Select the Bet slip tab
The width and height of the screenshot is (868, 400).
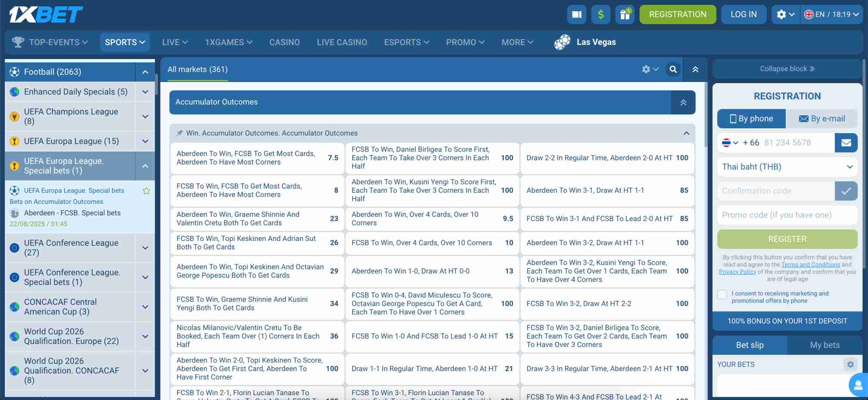point(750,345)
